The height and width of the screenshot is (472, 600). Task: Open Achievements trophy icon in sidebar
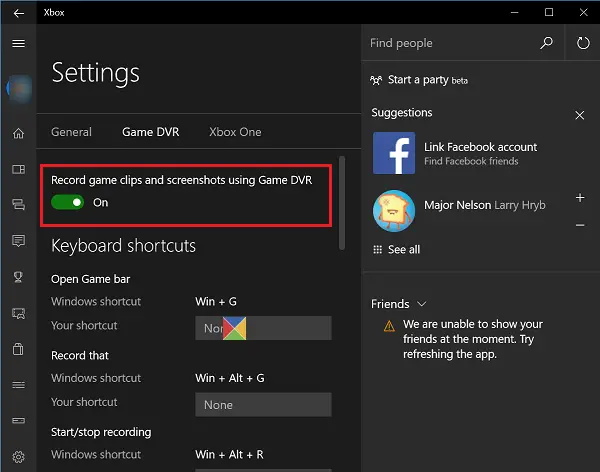tap(18, 277)
